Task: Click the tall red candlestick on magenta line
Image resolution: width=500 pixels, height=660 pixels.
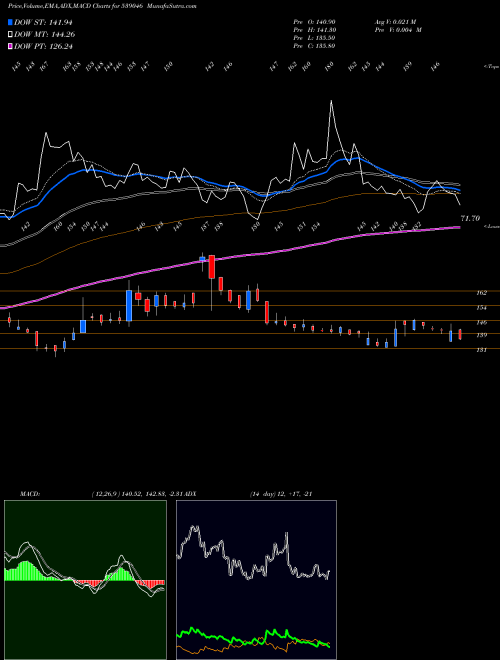Action: (212, 267)
